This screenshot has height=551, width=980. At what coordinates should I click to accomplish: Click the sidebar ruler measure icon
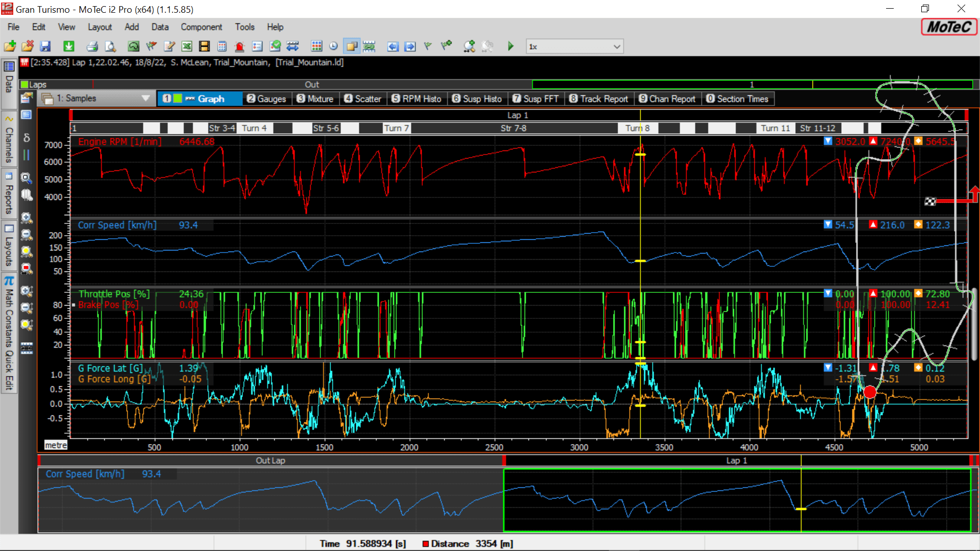27,348
